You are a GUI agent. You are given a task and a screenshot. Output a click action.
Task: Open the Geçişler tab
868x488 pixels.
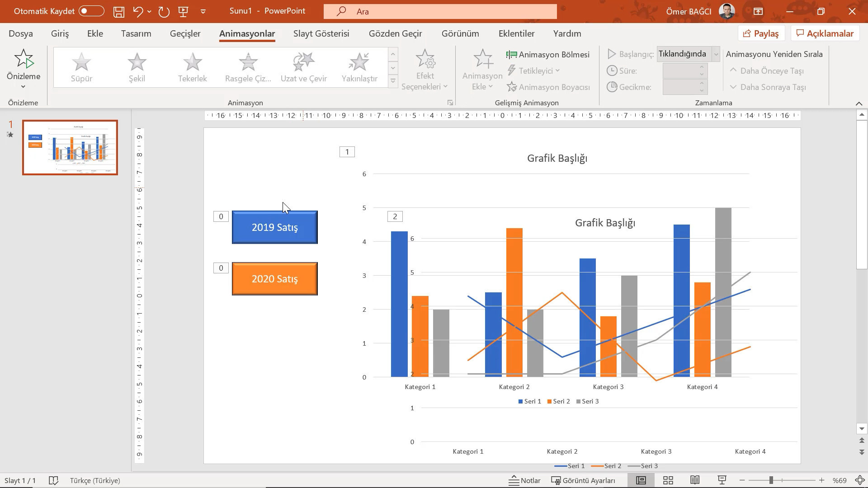(x=185, y=33)
